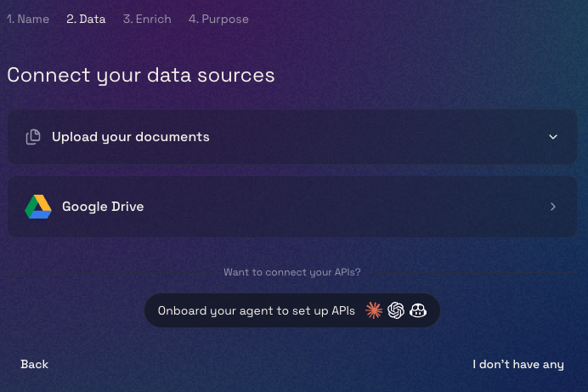This screenshot has height=392, width=588.
Task: Click the OpenAI logo icon
Action: (396, 310)
